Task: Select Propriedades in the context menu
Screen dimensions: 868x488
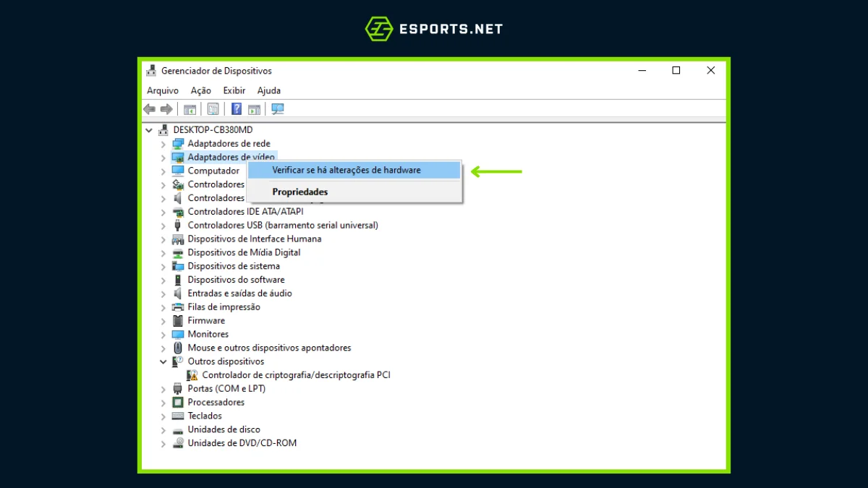Action: coord(299,192)
